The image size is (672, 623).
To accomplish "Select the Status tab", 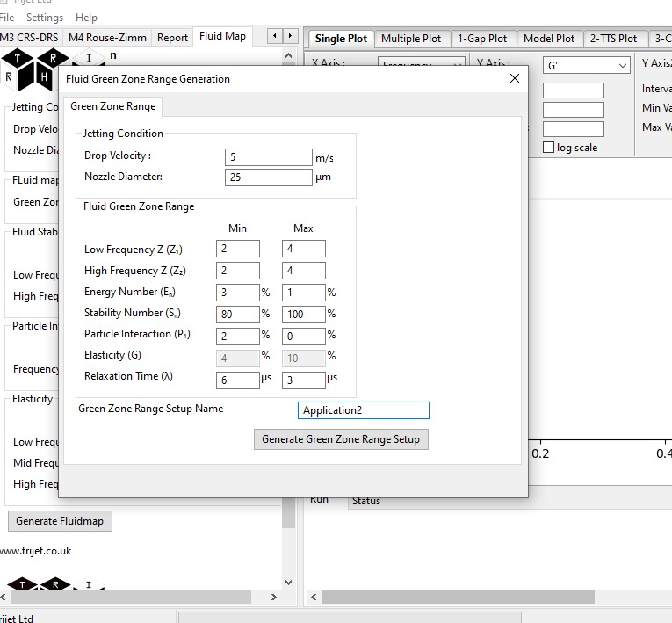I will [366, 501].
